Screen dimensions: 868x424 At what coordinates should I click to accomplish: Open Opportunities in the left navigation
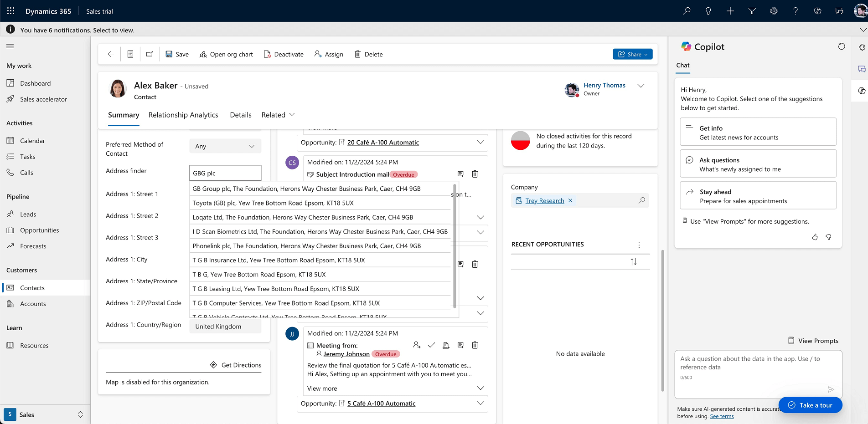pyautogui.click(x=39, y=230)
